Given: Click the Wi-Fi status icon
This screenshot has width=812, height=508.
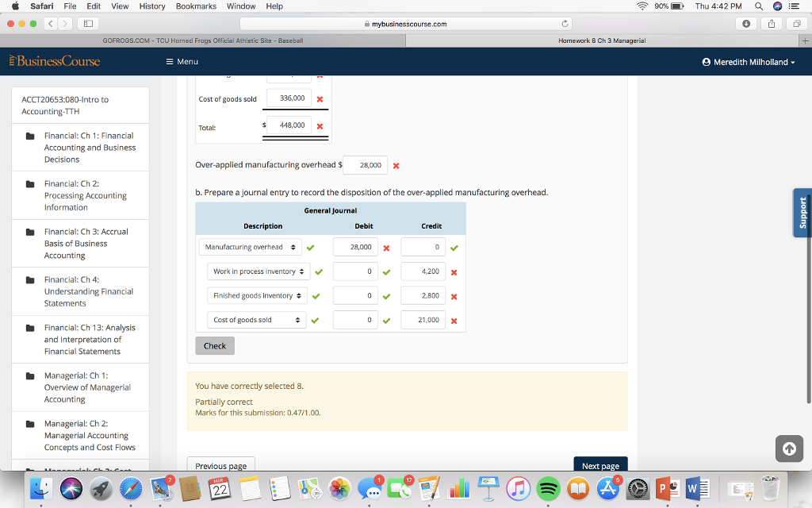Looking at the screenshot, I should 642,6.
